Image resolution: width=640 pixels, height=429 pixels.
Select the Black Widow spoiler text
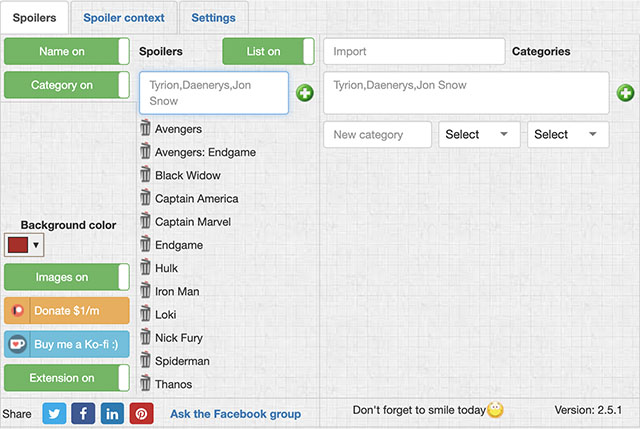(188, 176)
